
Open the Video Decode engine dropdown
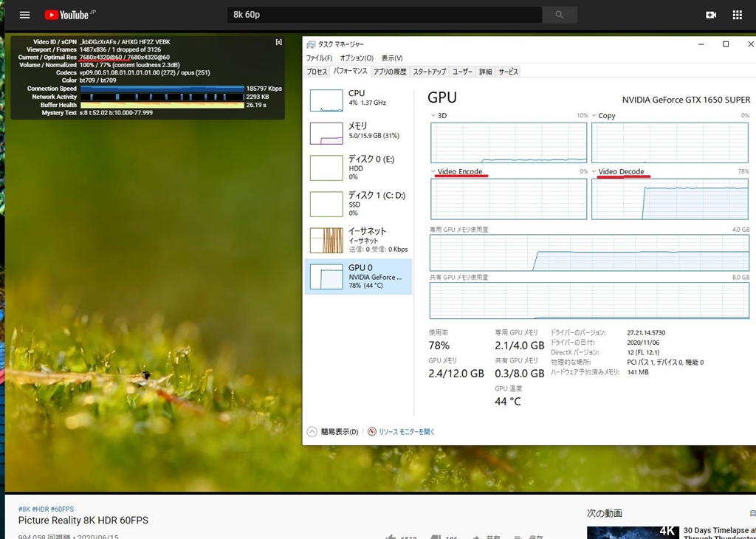coord(594,171)
